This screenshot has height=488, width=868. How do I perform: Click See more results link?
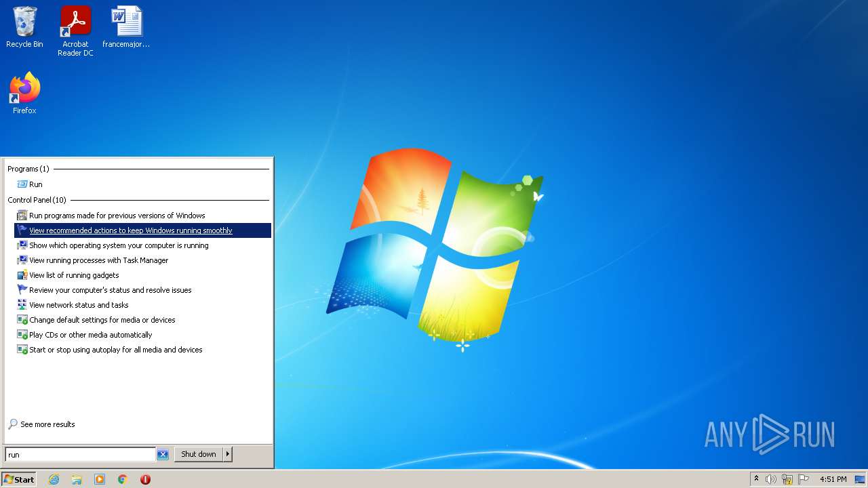(x=47, y=424)
